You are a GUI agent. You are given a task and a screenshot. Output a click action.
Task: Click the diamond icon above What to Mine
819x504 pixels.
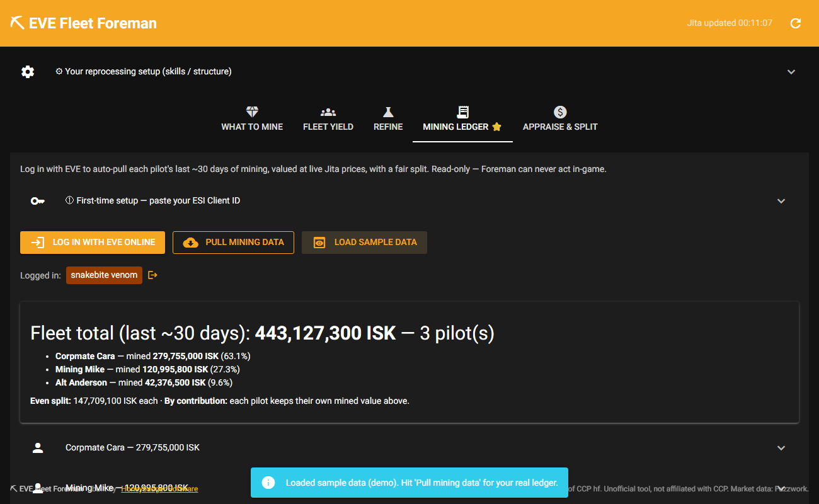(x=252, y=112)
